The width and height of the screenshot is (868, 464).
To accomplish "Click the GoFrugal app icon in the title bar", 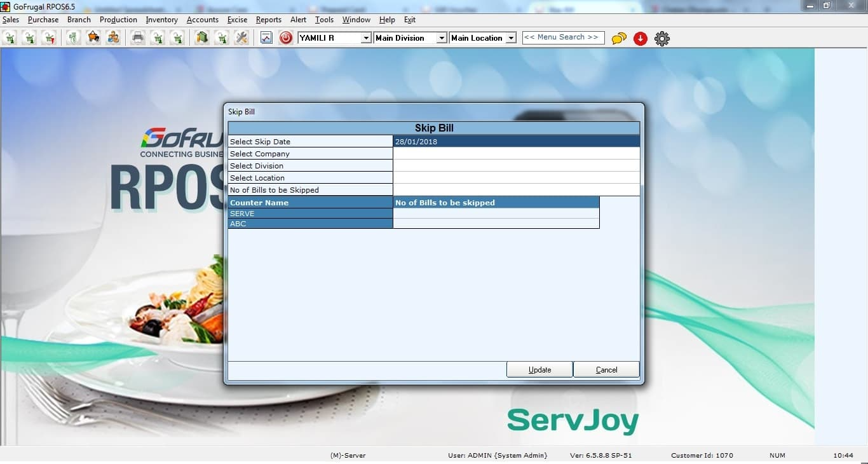I will [6, 6].
